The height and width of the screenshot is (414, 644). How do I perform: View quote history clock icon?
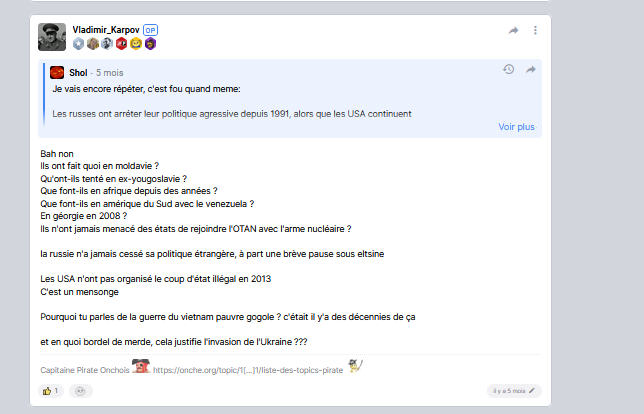508,69
